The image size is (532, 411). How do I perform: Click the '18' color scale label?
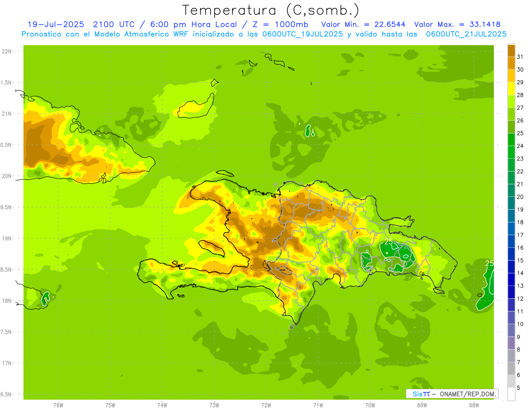point(520,222)
